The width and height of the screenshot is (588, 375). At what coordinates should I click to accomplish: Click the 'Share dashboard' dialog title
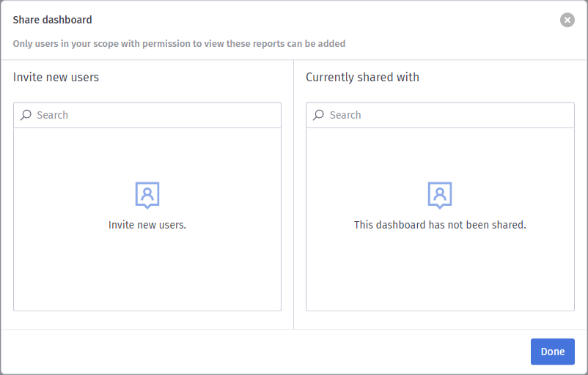coord(53,20)
